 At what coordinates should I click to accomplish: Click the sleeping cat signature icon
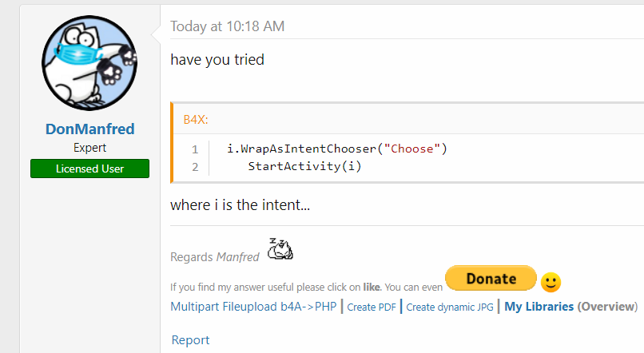point(280,250)
